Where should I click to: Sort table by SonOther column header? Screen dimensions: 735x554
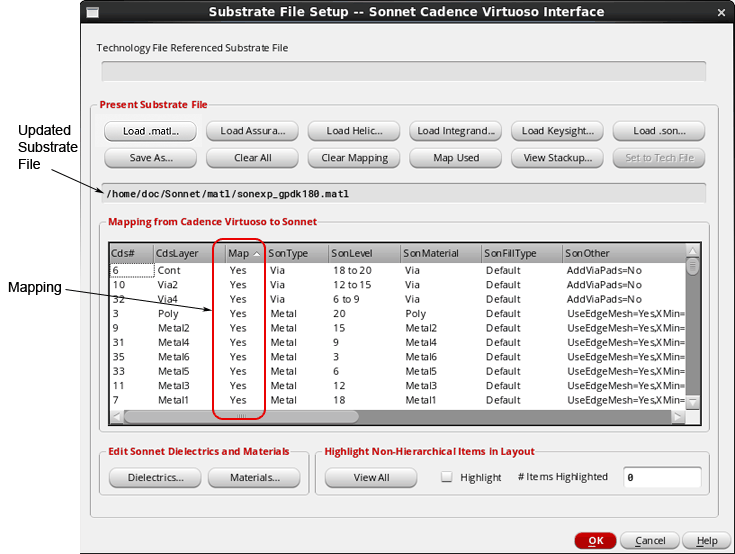tap(624, 254)
